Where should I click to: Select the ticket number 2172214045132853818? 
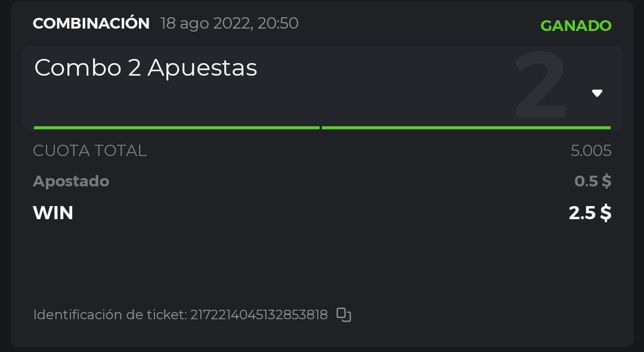(x=259, y=314)
